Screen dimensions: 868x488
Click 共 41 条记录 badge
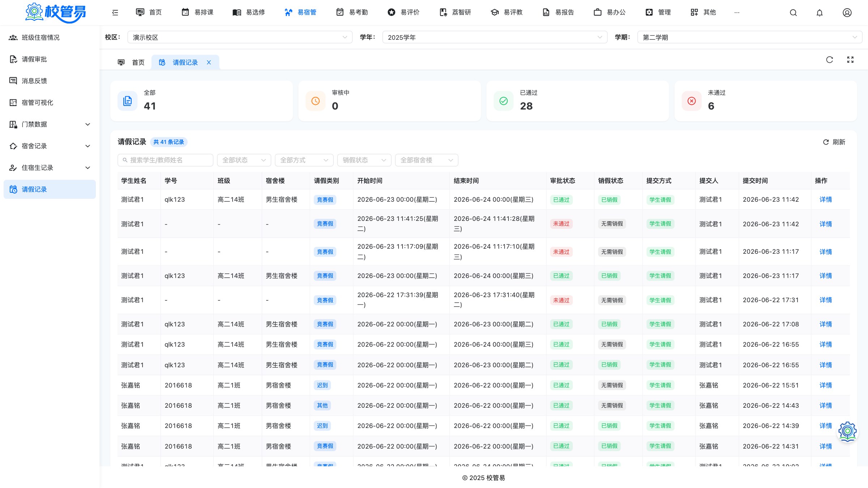coord(169,142)
